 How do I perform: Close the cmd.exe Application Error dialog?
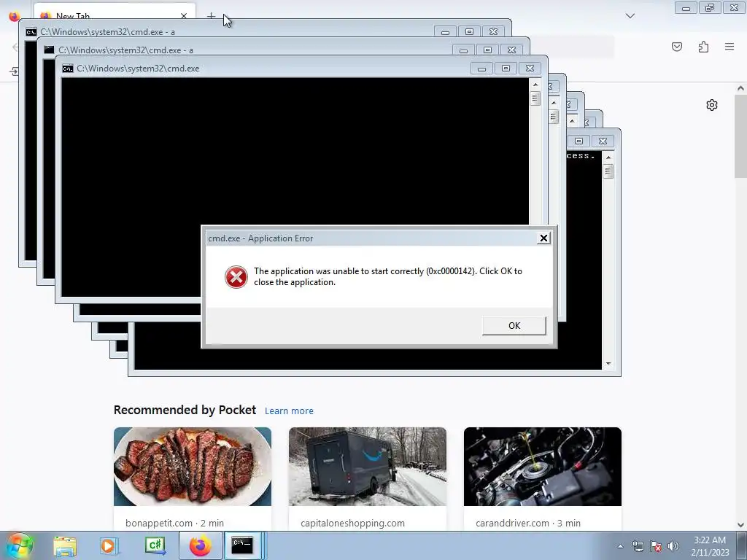pos(543,238)
